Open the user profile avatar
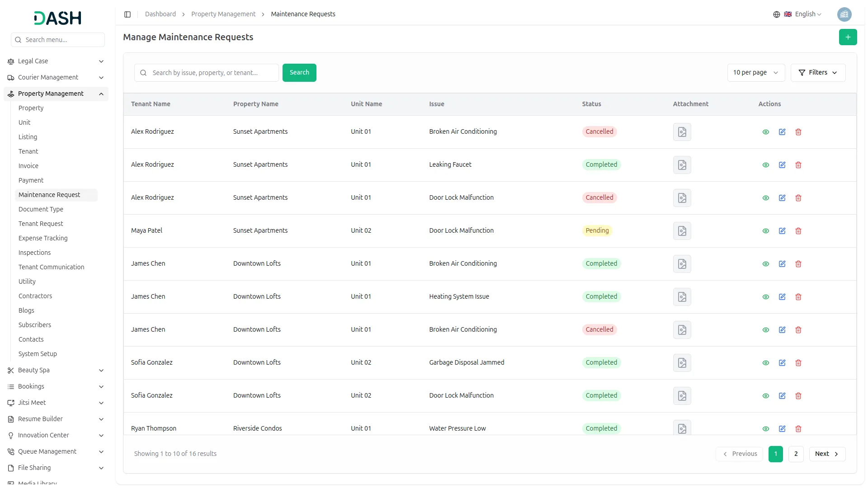868x488 pixels. tap(844, 14)
